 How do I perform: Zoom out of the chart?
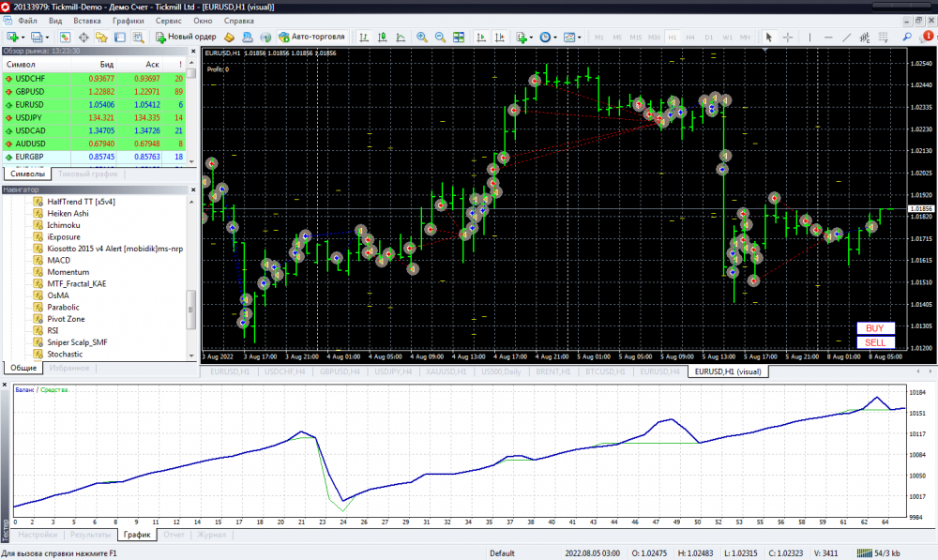[x=440, y=38]
